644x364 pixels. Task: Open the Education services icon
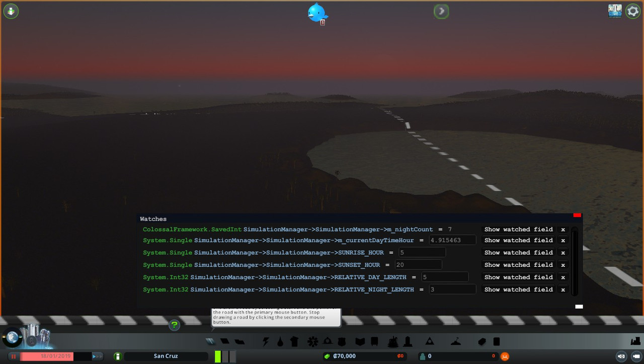coord(360,342)
